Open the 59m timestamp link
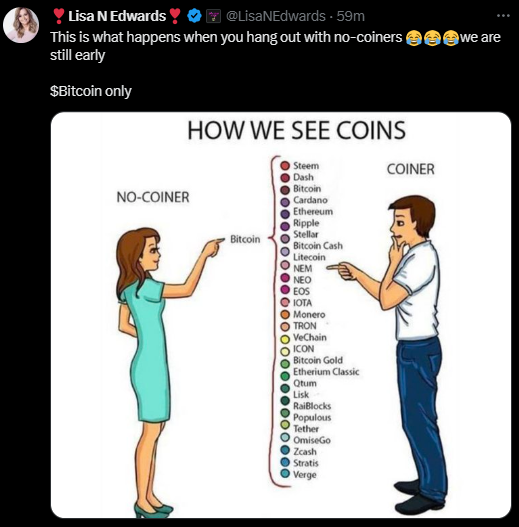The height and width of the screenshot is (527, 519). tap(351, 16)
